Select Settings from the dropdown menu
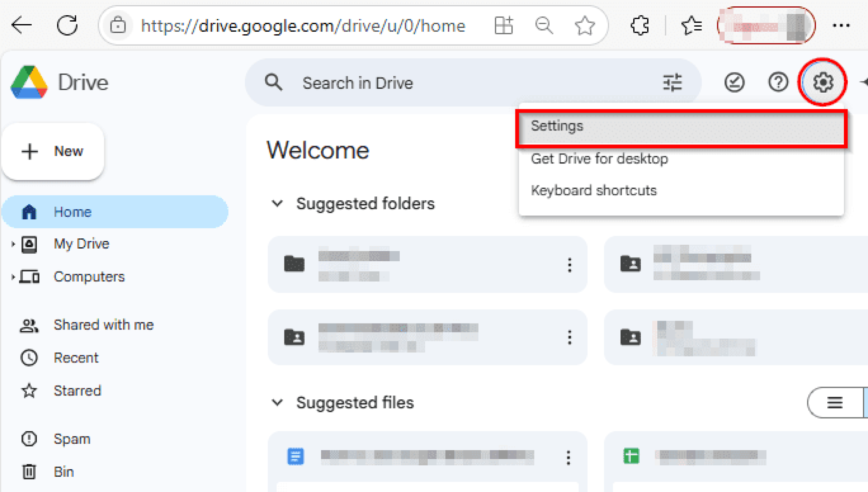Image resolution: width=868 pixels, height=492 pixels. point(557,126)
